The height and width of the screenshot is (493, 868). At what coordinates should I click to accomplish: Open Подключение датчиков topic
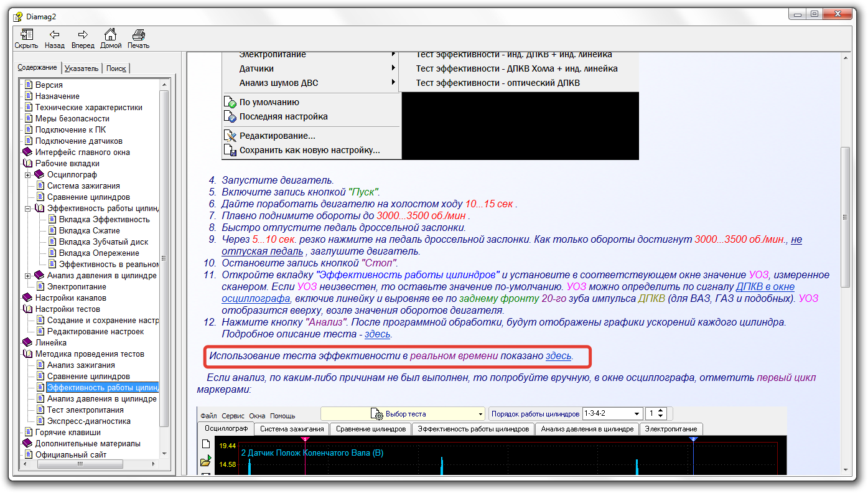[x=79, y=141]
